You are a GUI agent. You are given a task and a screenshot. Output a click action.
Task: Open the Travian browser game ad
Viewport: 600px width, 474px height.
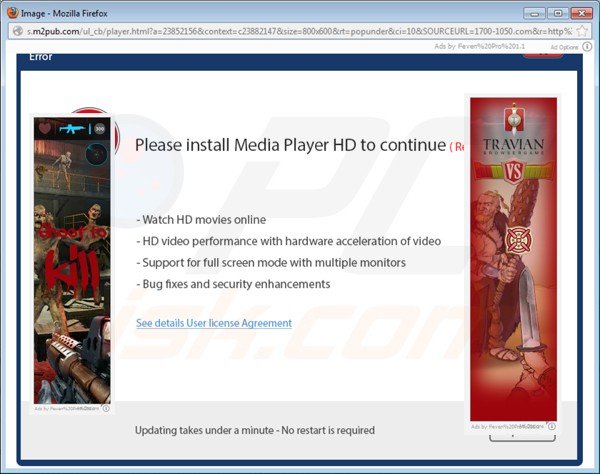coord(514,259)
